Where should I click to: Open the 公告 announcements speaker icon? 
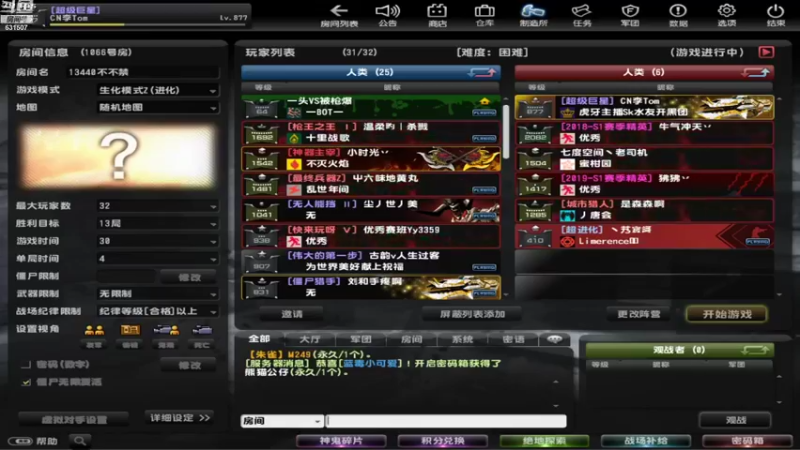(387, 11)
